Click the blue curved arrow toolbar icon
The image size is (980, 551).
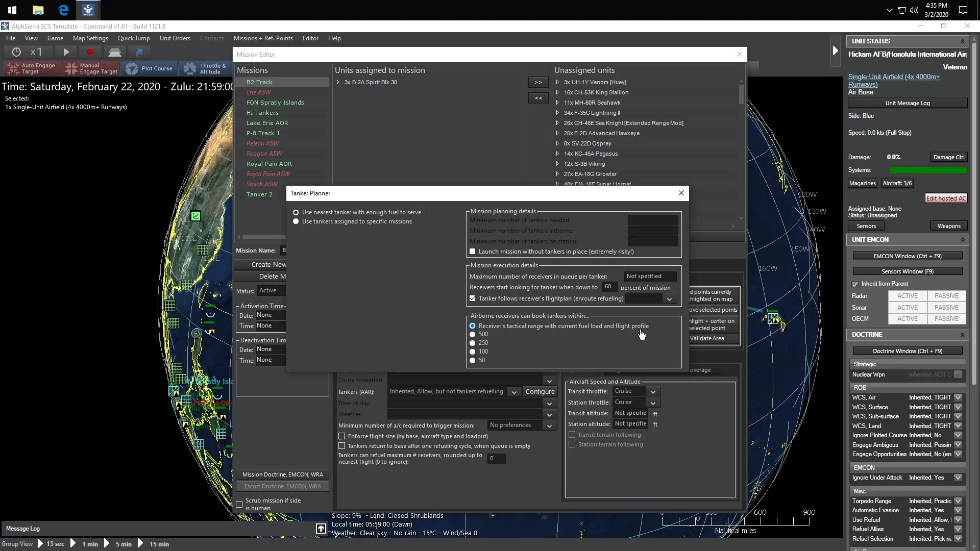pyautogui.click(x=139, y=52)
